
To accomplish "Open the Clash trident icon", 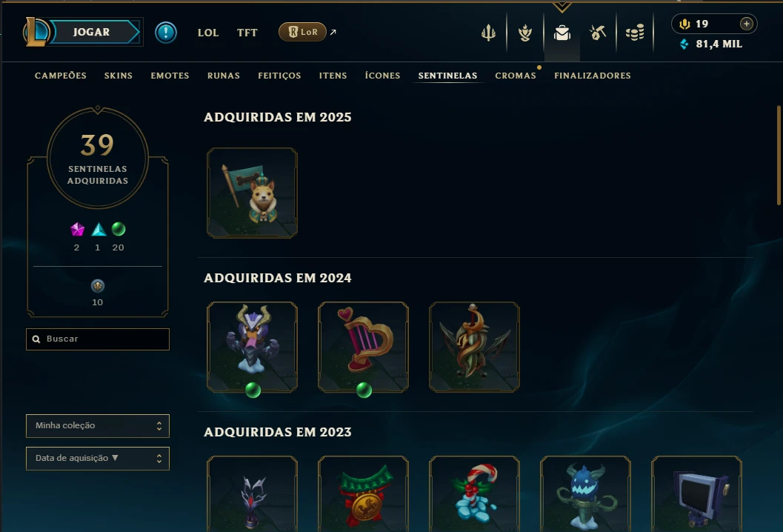I will point(488,33).
